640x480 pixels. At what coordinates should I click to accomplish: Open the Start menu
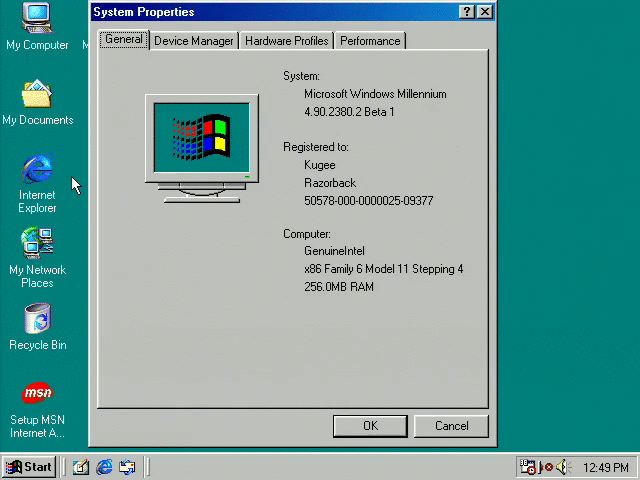[x=29, y=467]
